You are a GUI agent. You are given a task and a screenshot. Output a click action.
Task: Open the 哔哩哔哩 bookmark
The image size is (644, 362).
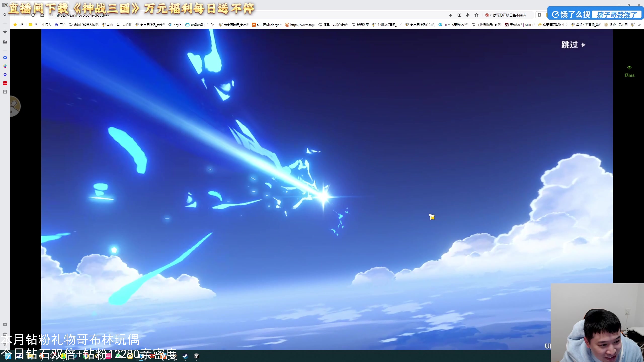pos(200,25)
